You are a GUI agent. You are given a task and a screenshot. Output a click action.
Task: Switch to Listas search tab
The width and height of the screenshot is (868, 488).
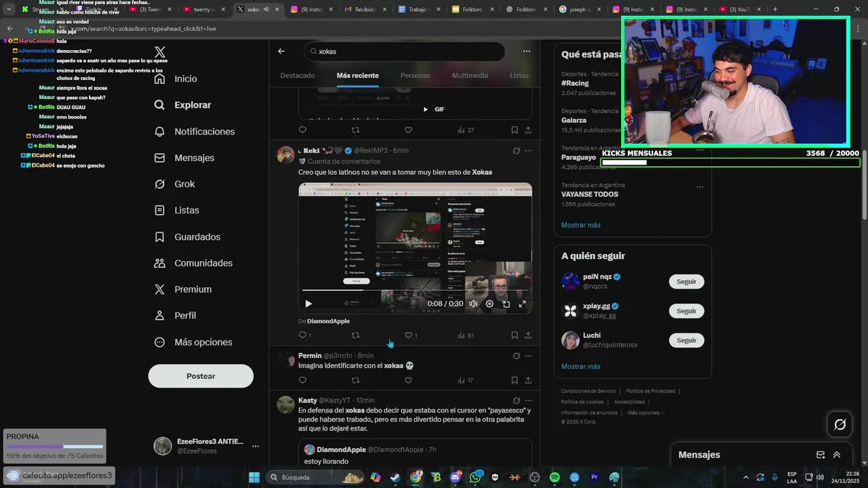click(x=519, y=75)
